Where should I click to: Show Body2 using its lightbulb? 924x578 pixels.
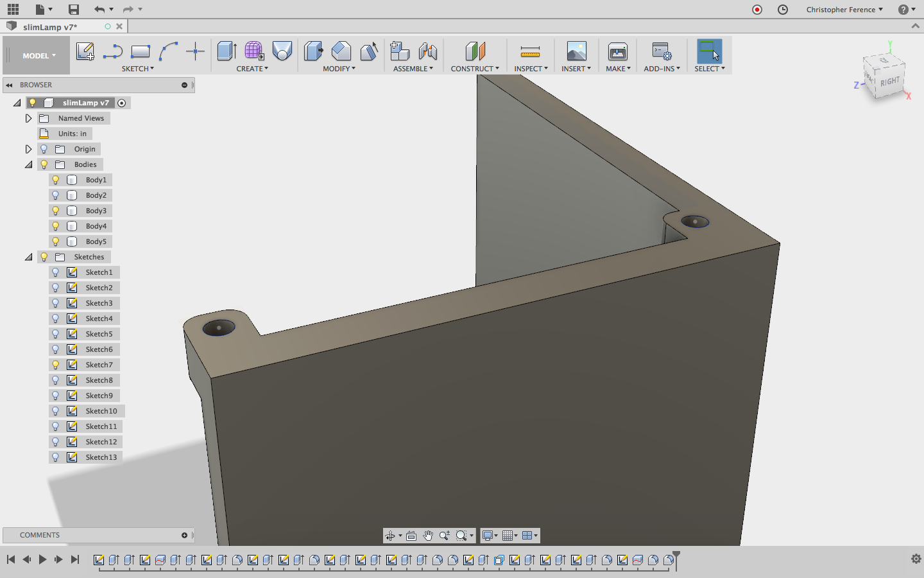56,195
